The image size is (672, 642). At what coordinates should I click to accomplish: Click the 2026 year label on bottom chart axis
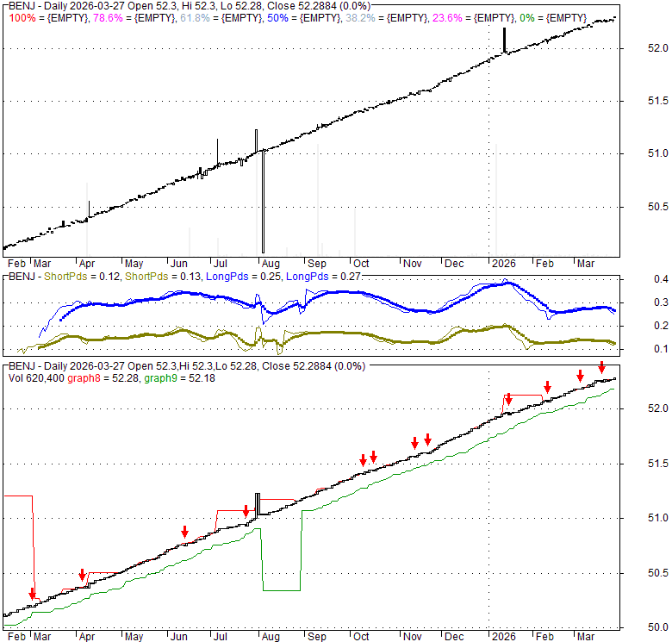pyautogui.click(x=503, y=637)
